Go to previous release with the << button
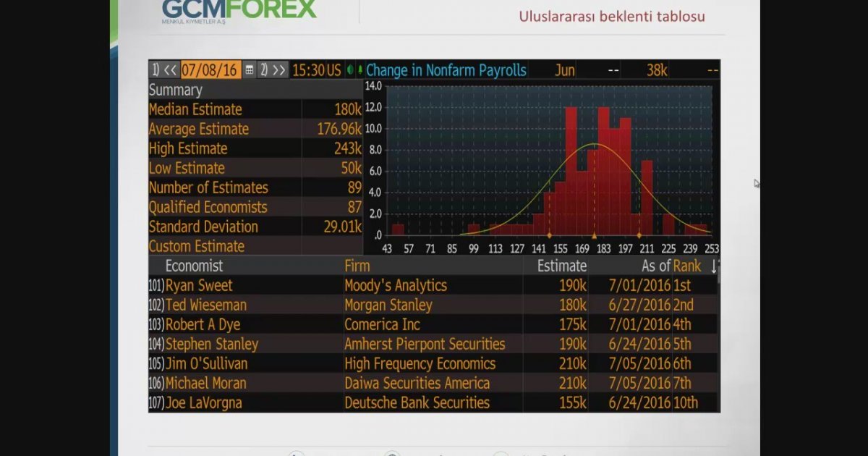868x456 pixels. pos(164,70)
